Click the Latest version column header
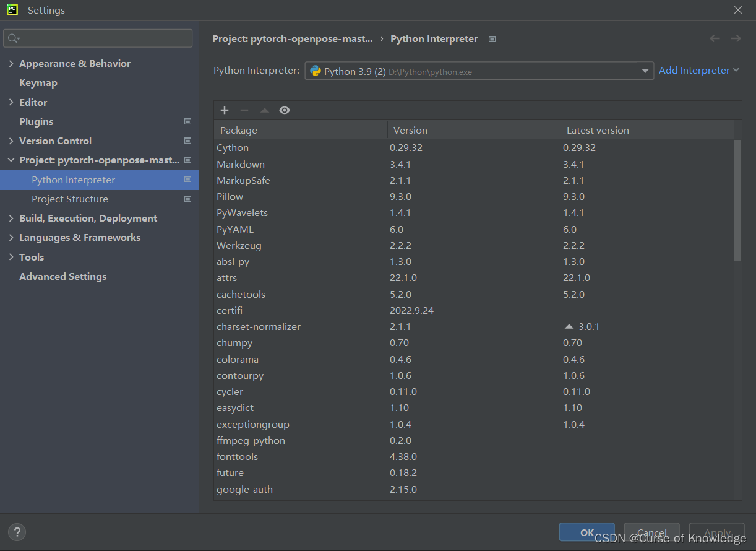The image size is (756, 551). pos(647,130)
